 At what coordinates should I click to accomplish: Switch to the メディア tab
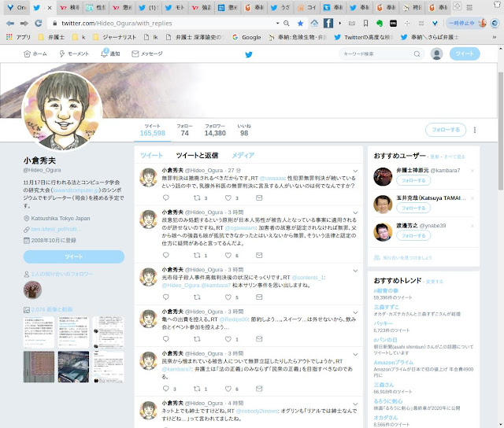pyautogui.click(x=243, y=156)
